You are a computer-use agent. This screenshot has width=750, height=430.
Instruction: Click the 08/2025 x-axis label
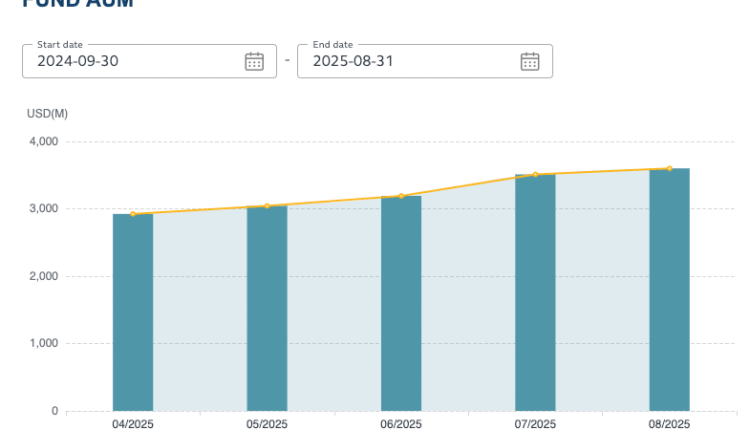(669, 424)
